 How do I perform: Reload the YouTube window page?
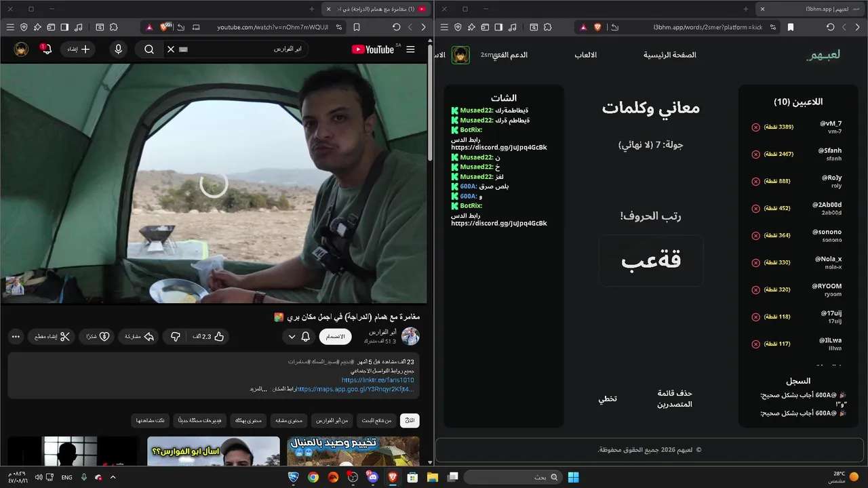pos(396,27)
